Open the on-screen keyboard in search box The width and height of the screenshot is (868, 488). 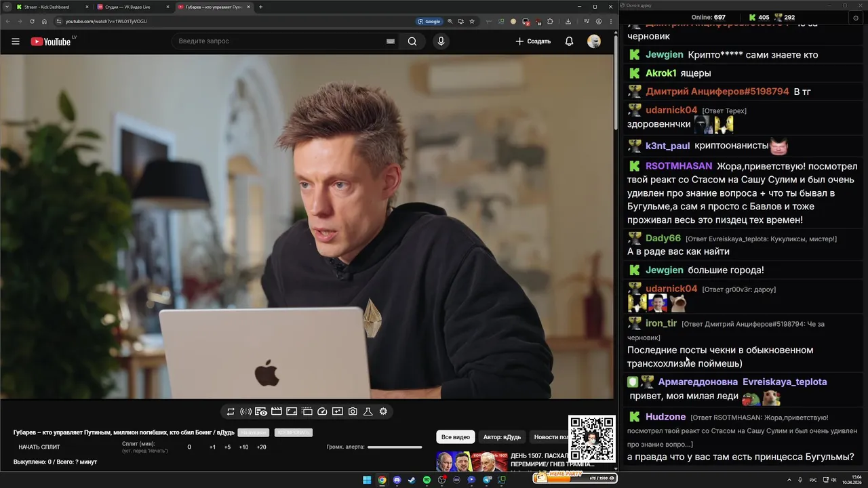(391, 41)
